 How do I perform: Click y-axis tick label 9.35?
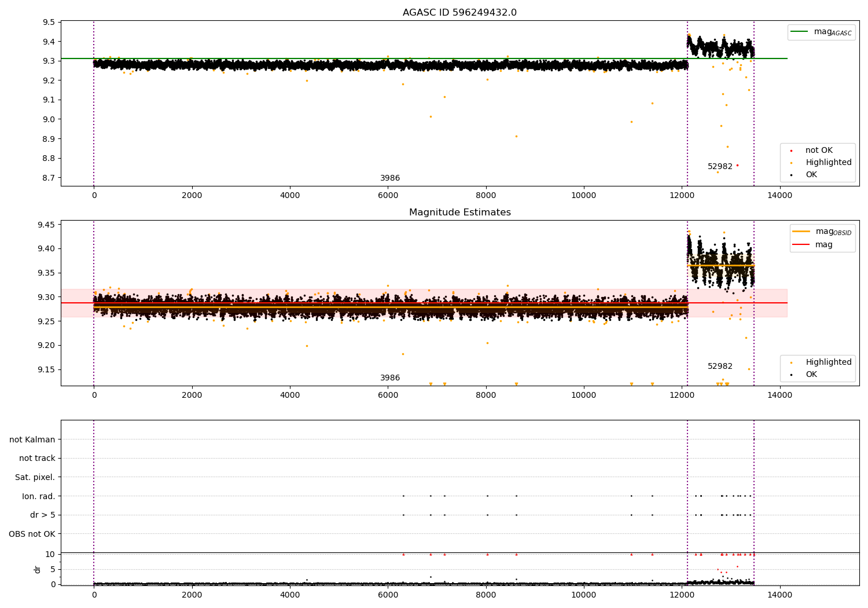(x=46, y=273)
